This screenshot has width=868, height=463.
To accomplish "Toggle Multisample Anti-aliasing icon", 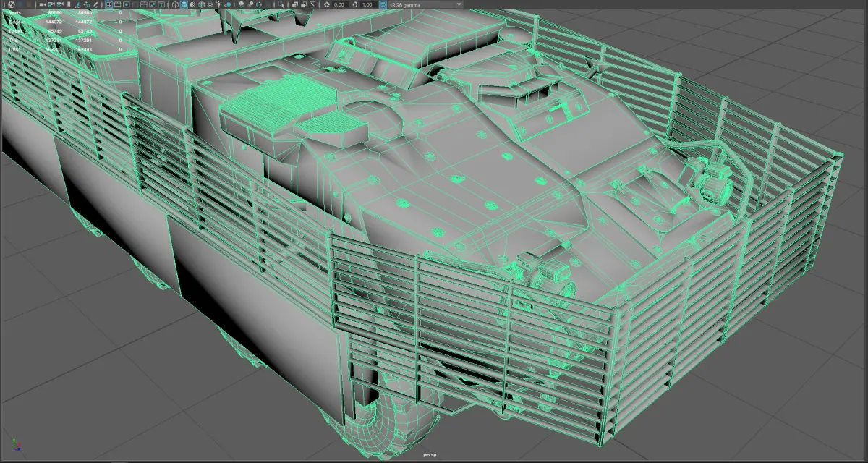I will pyautogui.click(x=259, y=4).
